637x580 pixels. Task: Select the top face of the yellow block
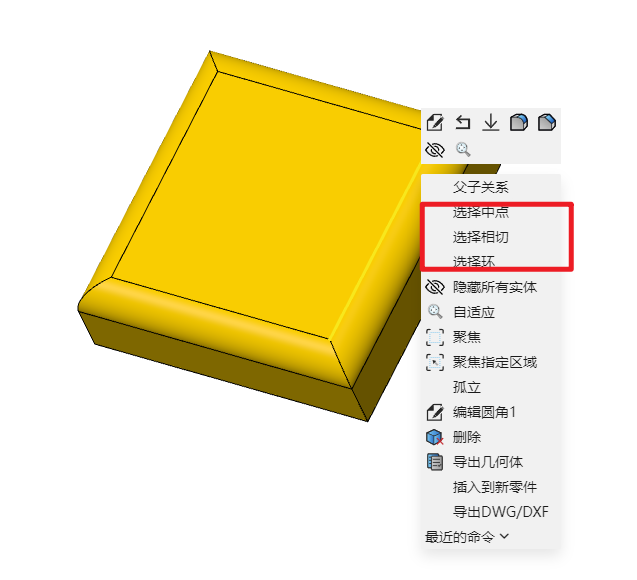point(264,203)
